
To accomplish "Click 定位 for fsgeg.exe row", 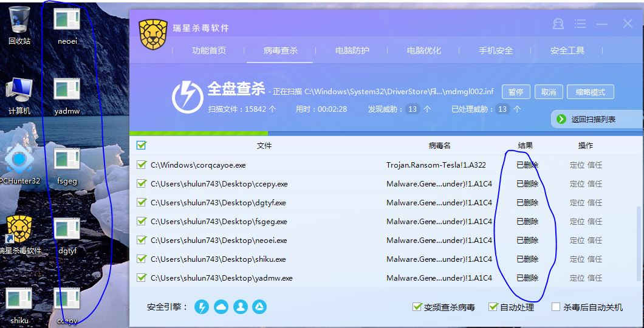I will click(x=577, y=222).
